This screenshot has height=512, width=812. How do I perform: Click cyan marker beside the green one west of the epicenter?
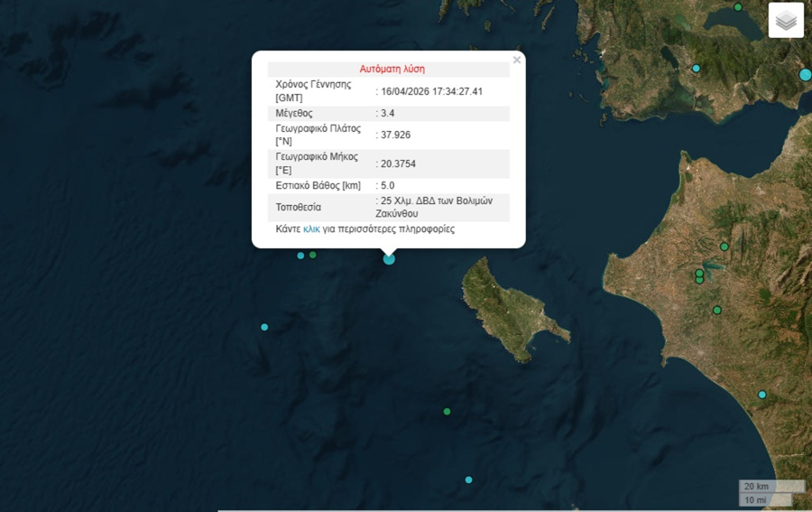click(300, 256)
